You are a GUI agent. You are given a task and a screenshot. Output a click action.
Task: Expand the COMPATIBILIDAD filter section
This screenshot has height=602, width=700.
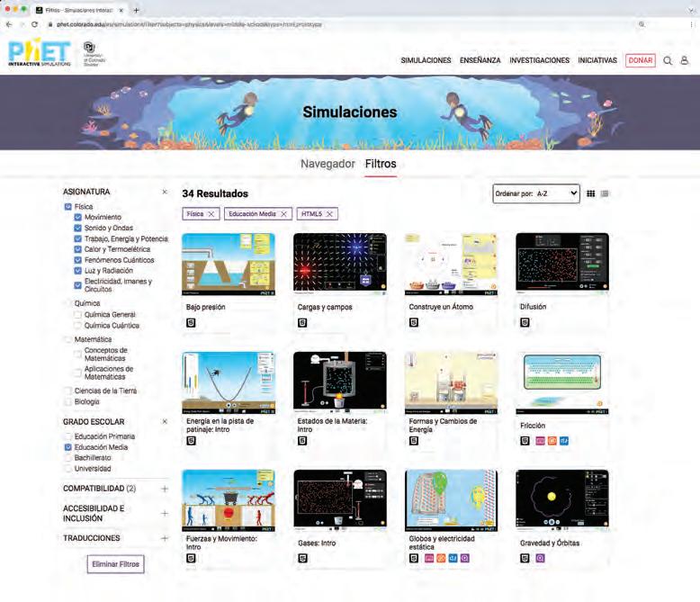(x=165, y=489)
